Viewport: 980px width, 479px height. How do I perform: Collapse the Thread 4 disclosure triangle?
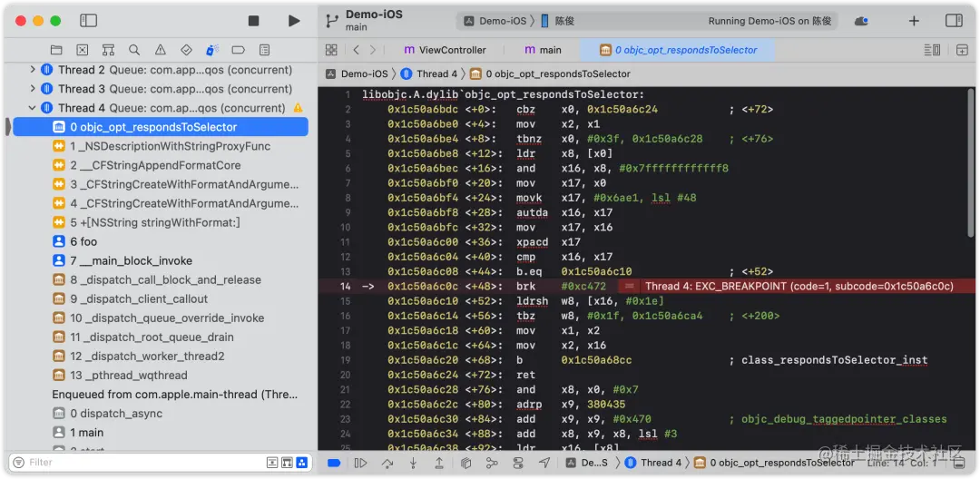click(33, 108)
